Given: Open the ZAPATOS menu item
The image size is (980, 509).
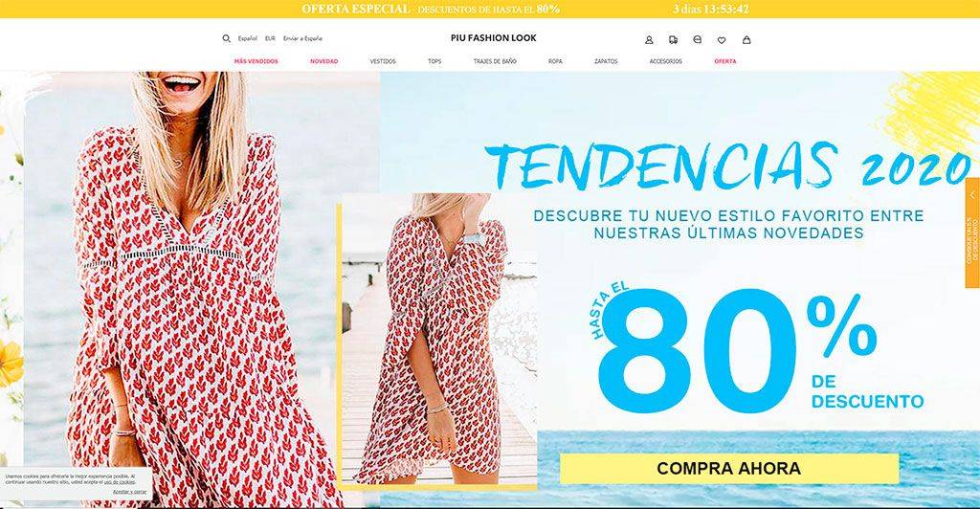Looking at the screenshot, I should pyautogui.click(x=606, y=61).
